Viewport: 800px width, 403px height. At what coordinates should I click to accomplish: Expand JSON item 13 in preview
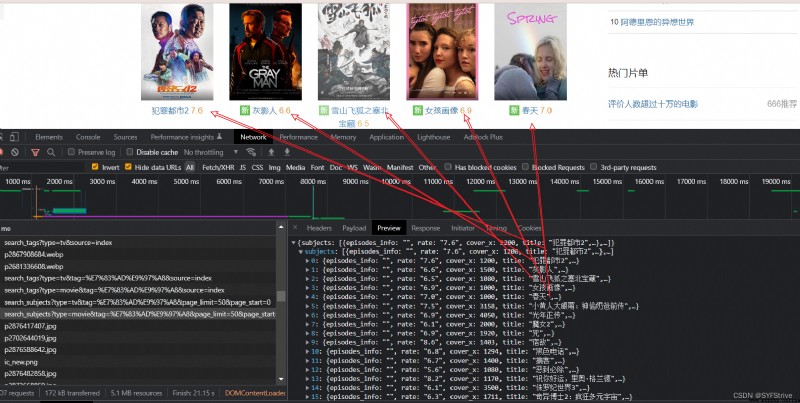click(307, 379)
